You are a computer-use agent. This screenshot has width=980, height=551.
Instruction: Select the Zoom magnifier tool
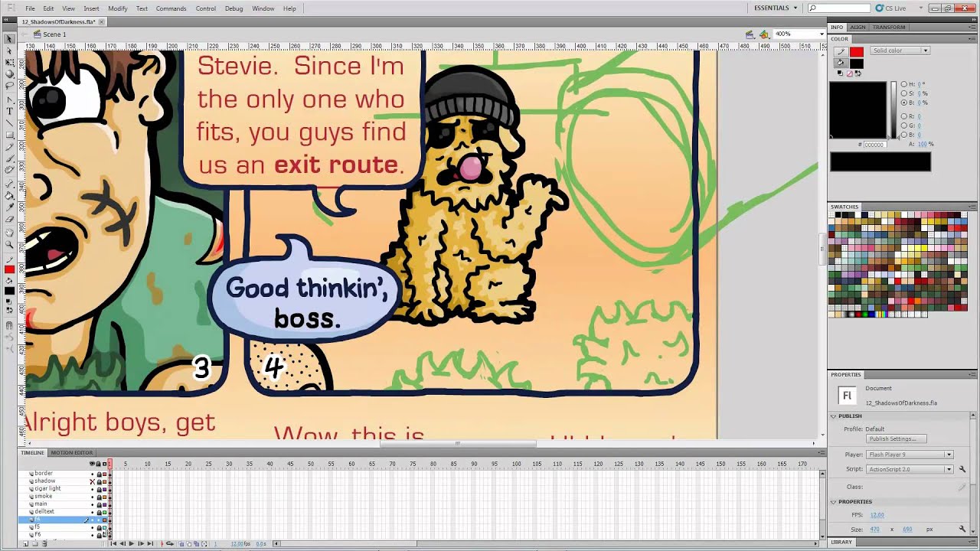[x=9, y=244]
